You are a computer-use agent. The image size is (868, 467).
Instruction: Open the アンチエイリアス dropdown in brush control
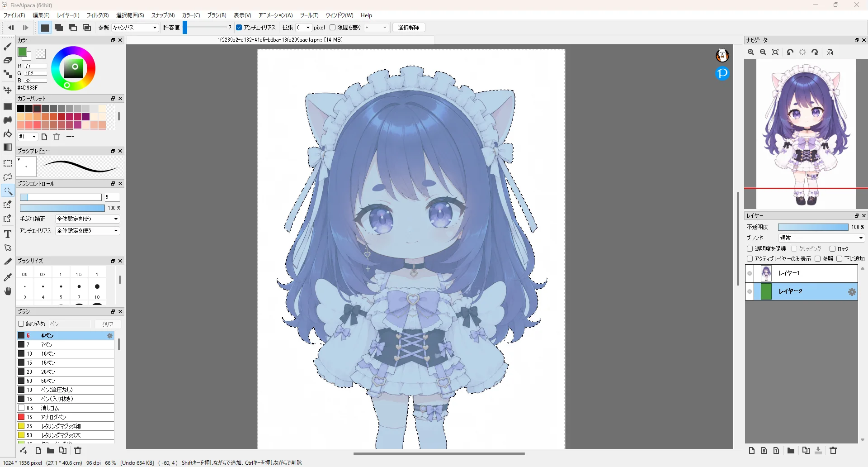click(x=87, y=231)
